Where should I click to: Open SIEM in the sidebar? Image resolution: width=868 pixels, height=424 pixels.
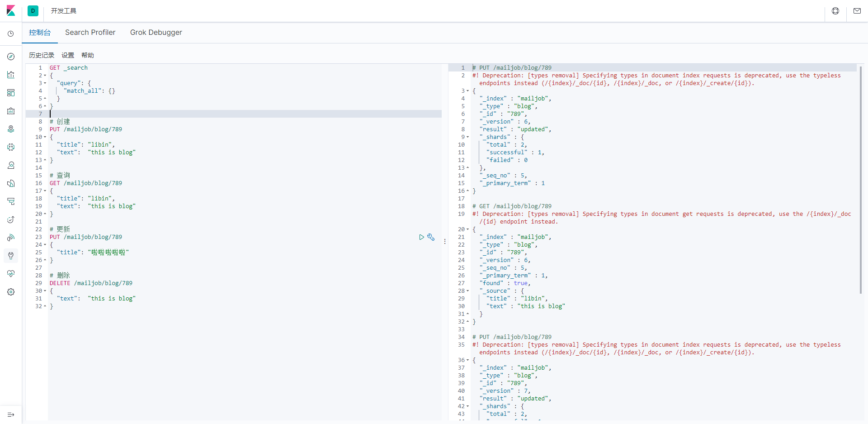point(11,238)
